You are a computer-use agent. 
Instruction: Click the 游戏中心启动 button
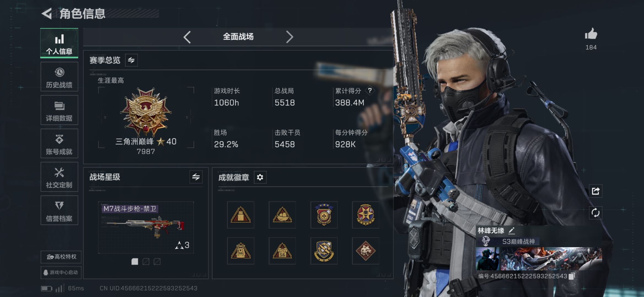(61, 273)
